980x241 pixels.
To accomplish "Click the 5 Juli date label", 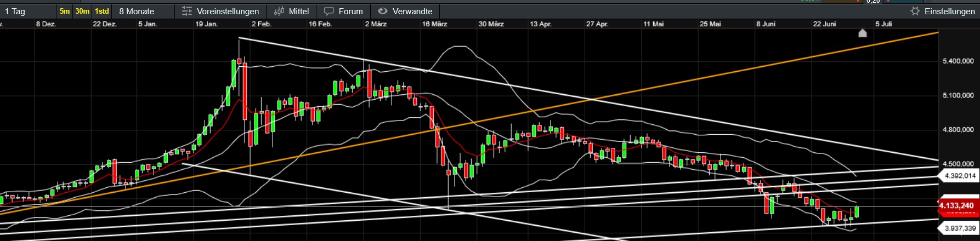I will [883, 24].
